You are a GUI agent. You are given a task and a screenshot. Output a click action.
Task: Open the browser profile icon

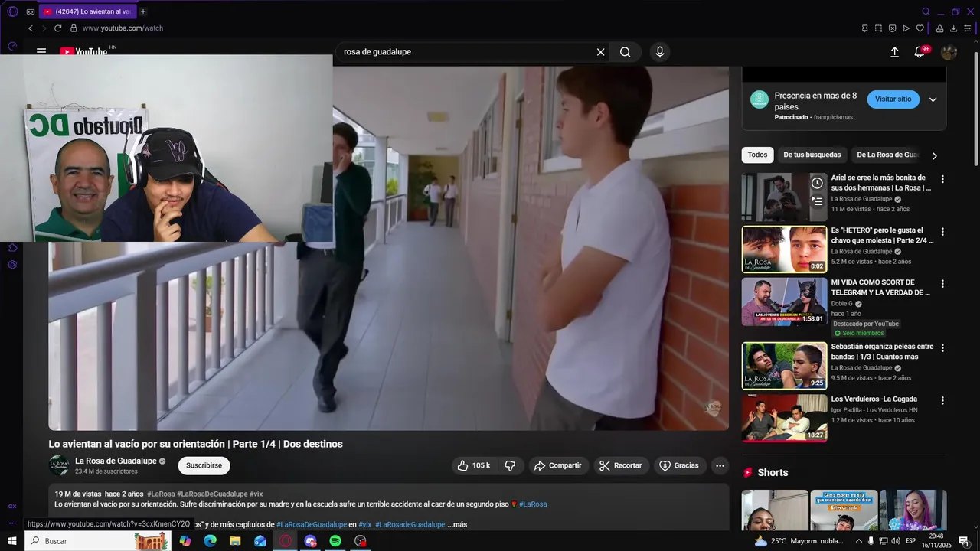point(939,28)
